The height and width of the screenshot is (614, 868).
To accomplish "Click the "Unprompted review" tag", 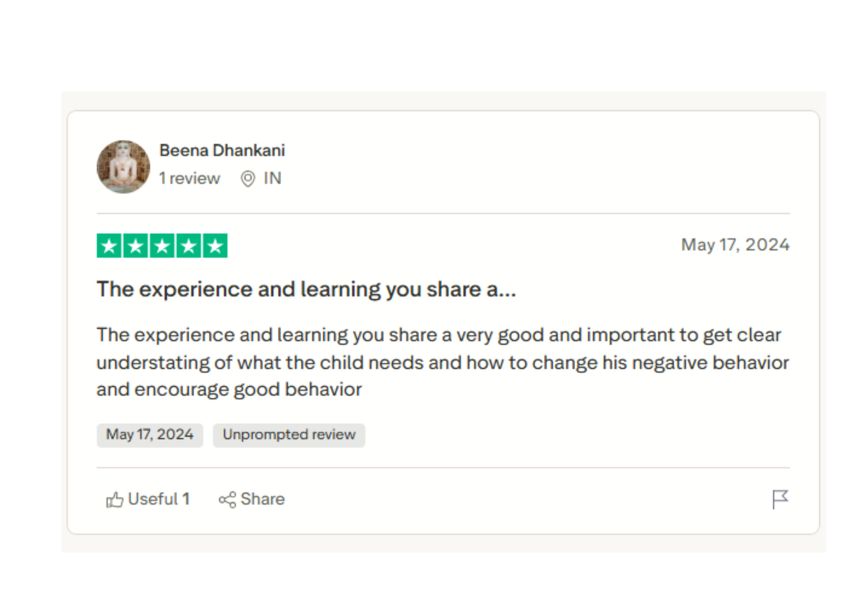I will click(289, 435).
